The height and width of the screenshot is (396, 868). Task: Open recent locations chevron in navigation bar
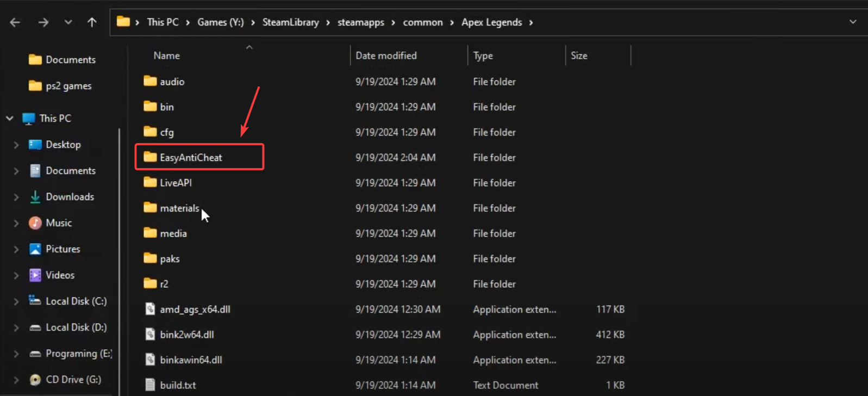68,22
